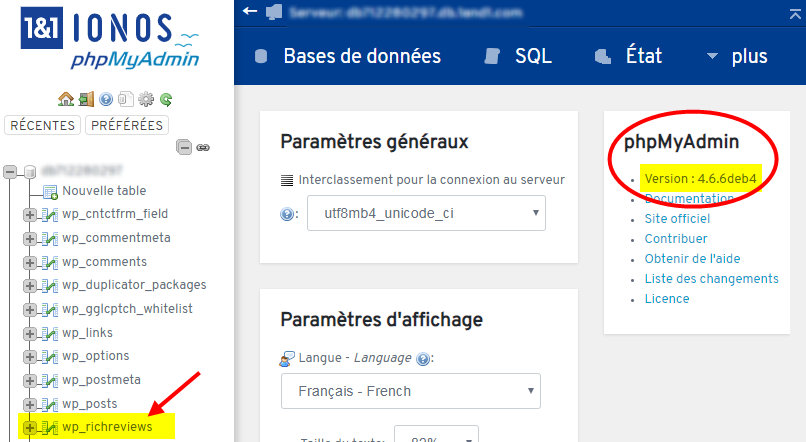Open the utf8mb4_unicode_ci collation dropdown
This screenshot has width=806, height=442.
tap(426, 213)
